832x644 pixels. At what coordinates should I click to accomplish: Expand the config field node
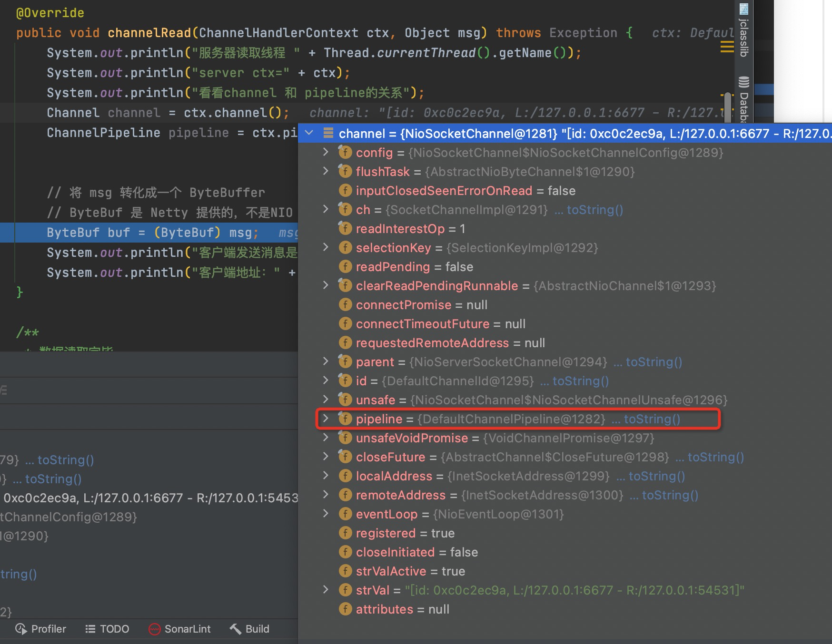pos(326,152)
